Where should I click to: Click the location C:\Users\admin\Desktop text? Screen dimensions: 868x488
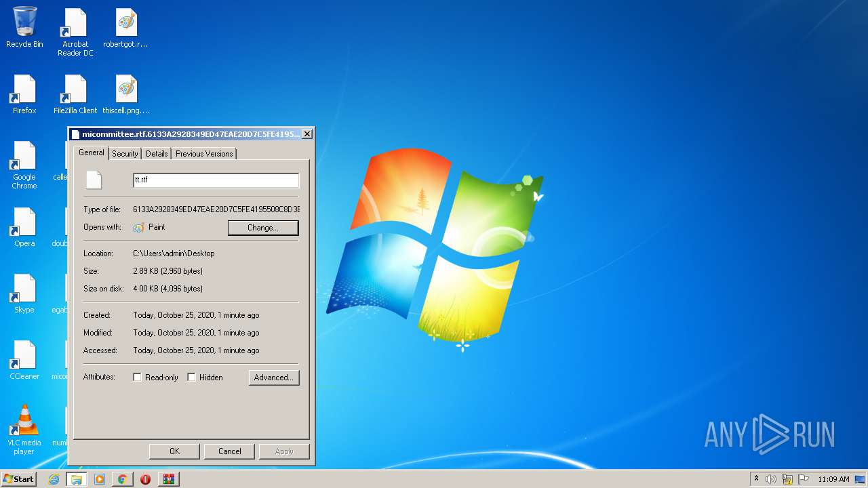(x=174, y=253)
